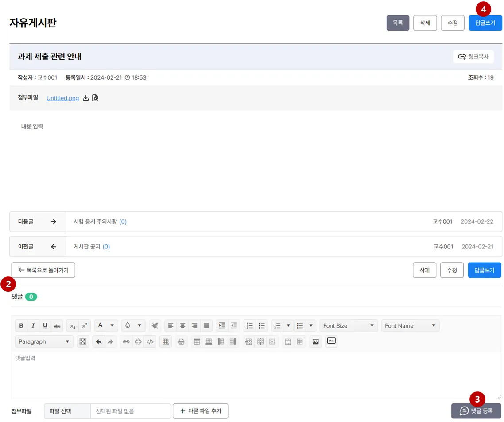
Task: Remove hyperlink with the unlink icon
Action: [138, 341]
